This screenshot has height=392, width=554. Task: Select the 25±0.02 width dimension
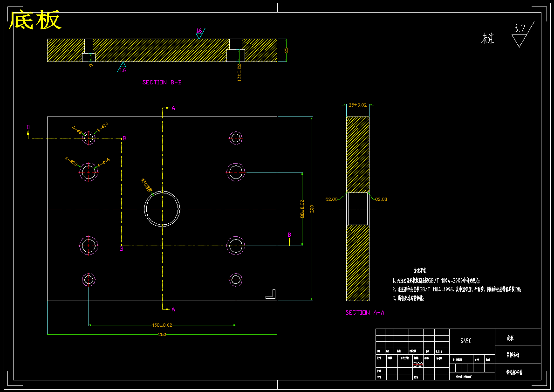click(357, 105)
